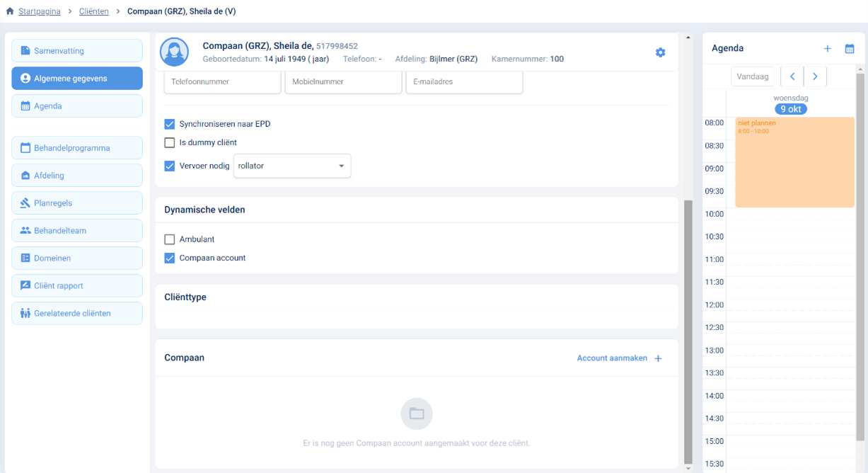Open the 'niet plannen' agenda block
The image size is (868, 473).
tap(794, 162)
